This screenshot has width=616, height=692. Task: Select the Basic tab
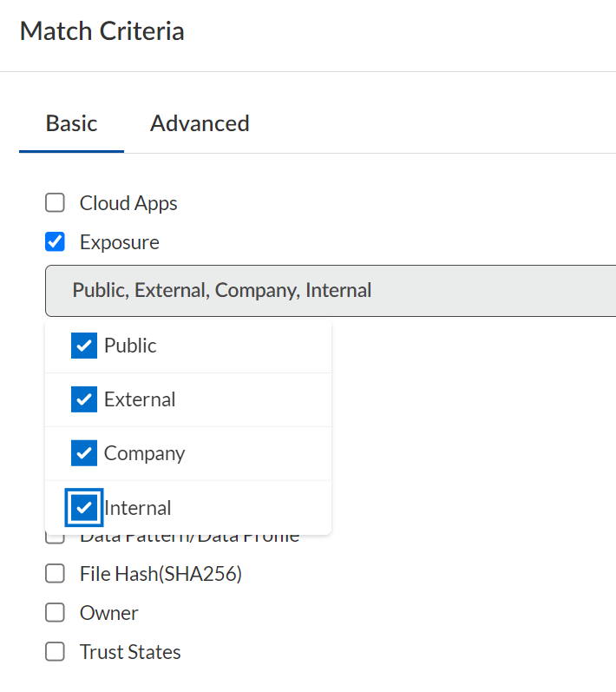[x=71, y=123]
